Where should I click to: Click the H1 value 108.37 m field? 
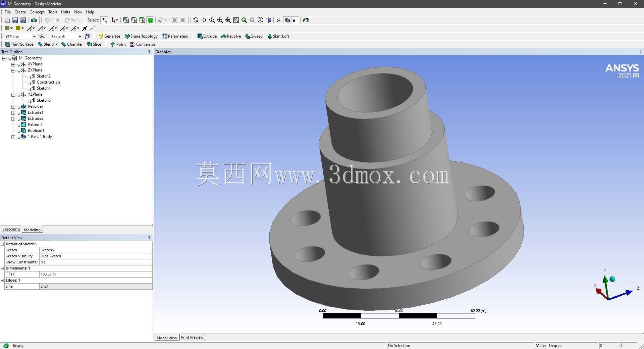(x=96, y=274)
